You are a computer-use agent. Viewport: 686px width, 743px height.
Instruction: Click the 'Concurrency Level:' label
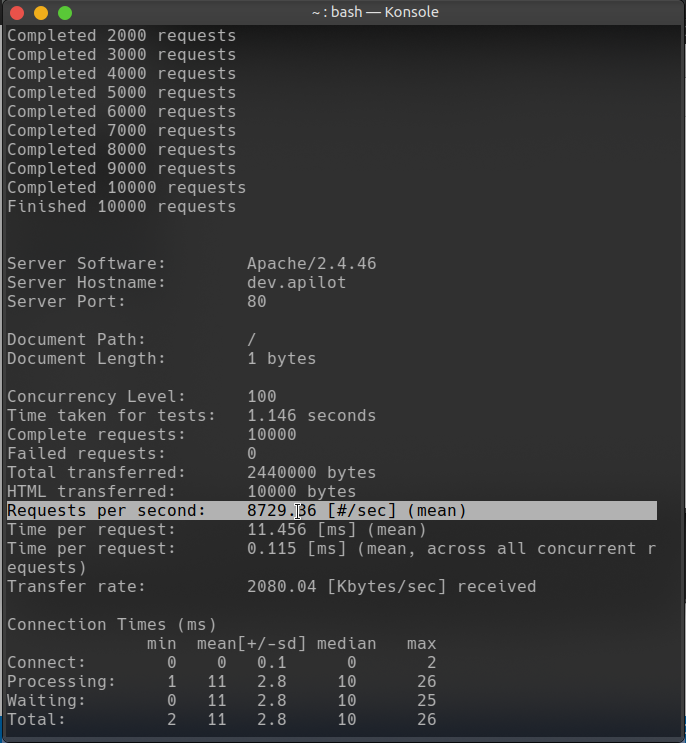96,397
